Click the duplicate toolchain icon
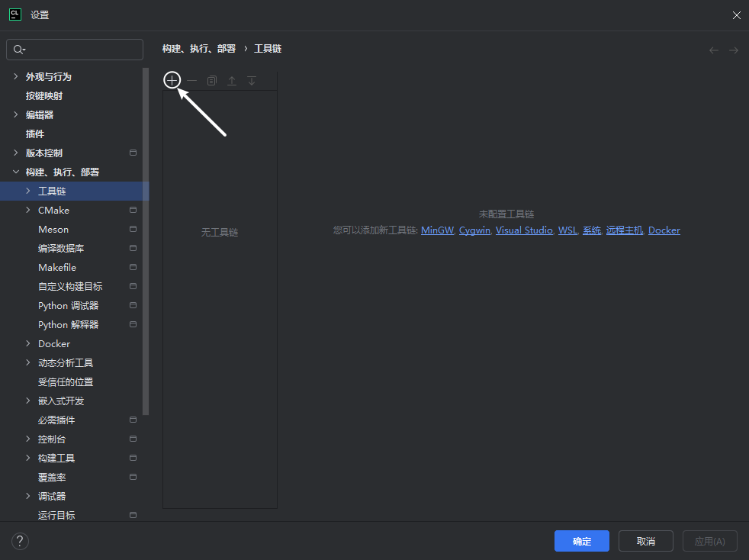The width and height of the screenshot is (749, 560). pyautogui.click(x=211, y=79)
